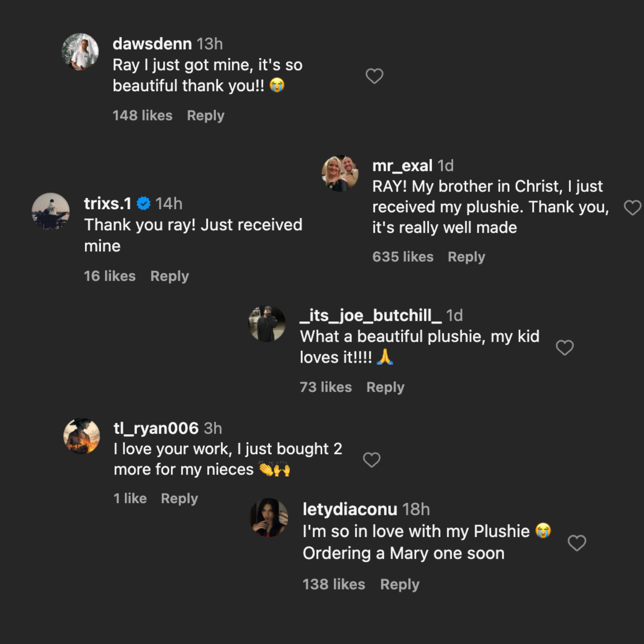
Task: Heart tl_ryan006's comment about nieces
Action: (x=371, y=459)
